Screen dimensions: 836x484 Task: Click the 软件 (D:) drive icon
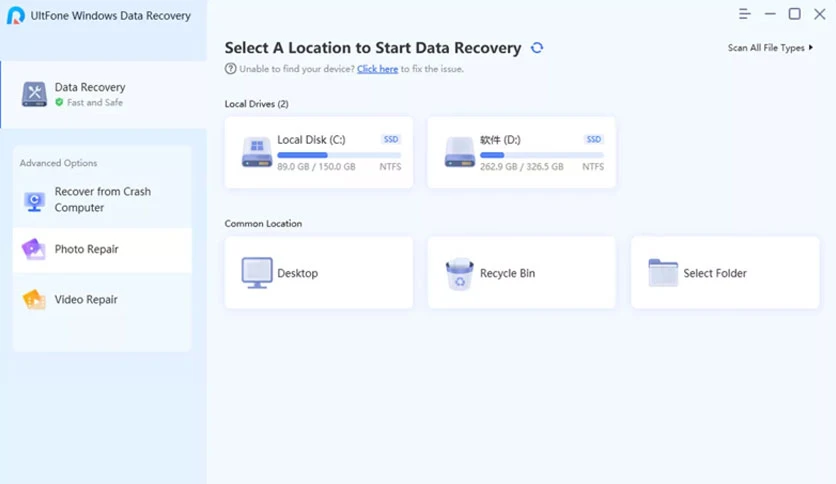click(x=460, y=152)
